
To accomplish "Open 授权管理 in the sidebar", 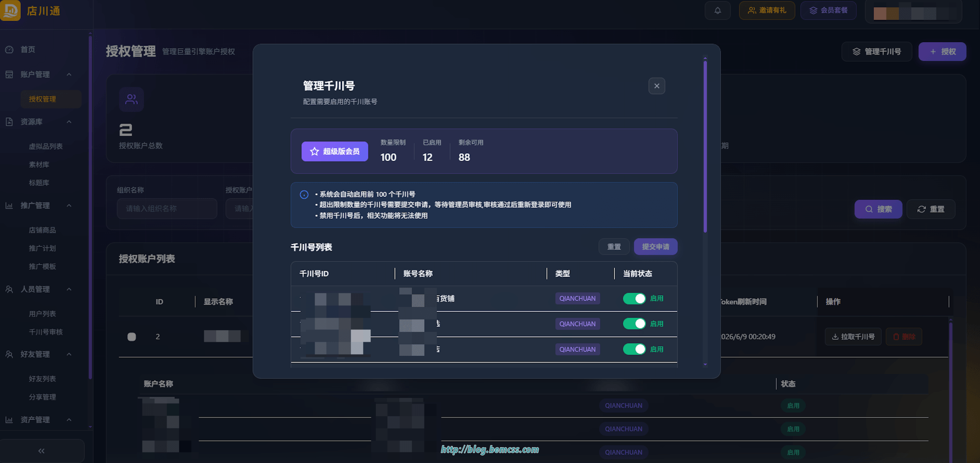I will 51,99.
